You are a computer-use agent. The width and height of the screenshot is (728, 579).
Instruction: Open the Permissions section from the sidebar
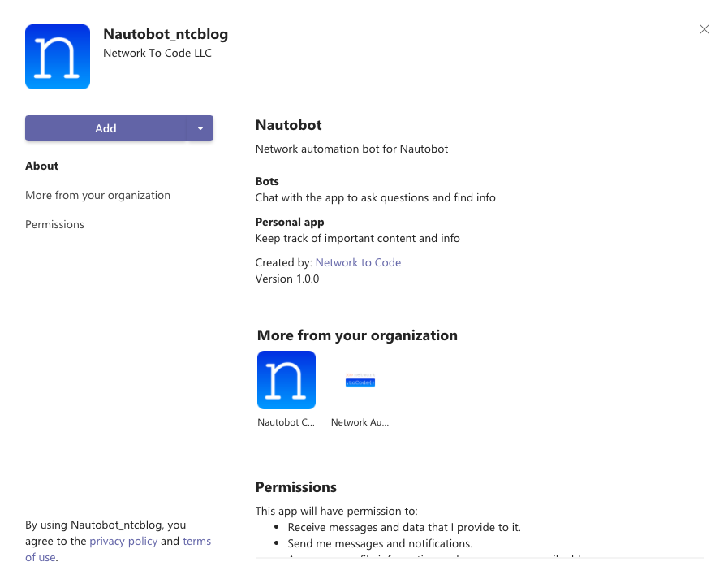coord(55,224)
